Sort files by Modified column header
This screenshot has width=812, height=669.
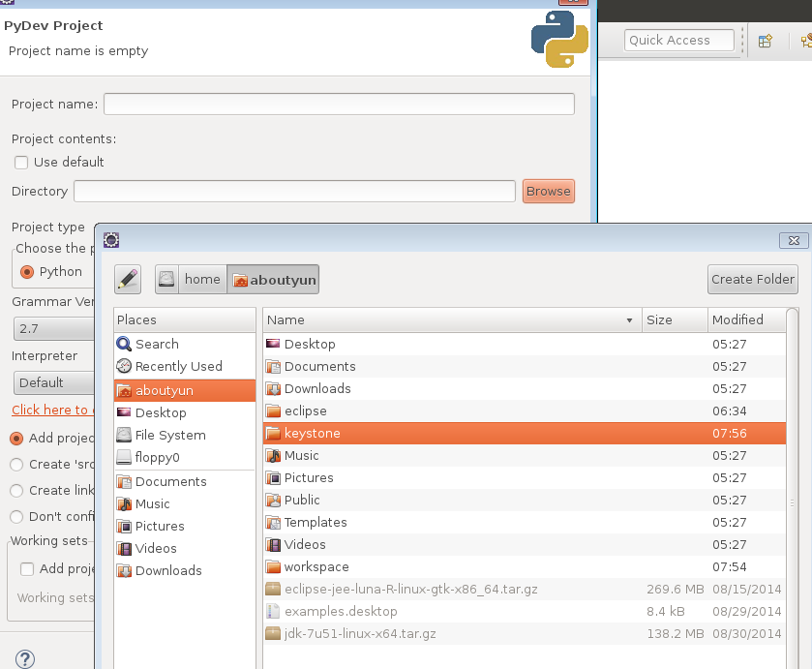pos(737,319)
